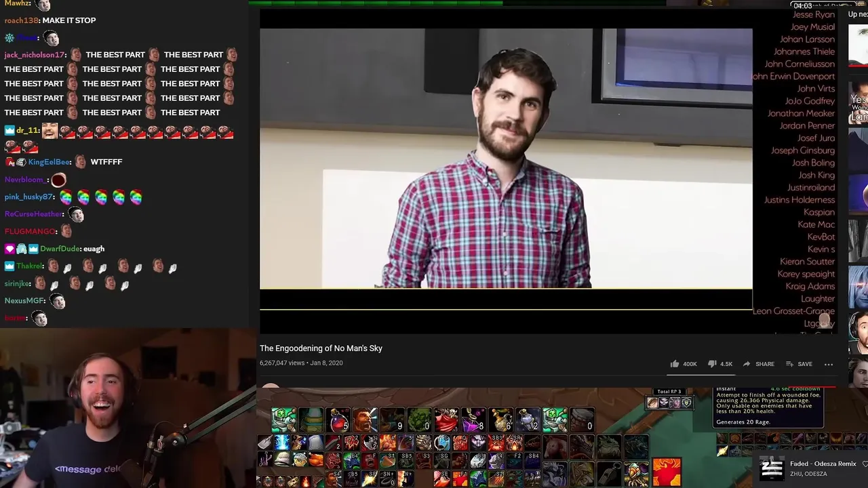
Task: Click the SHARE arrow button
Action: [758, 364]
